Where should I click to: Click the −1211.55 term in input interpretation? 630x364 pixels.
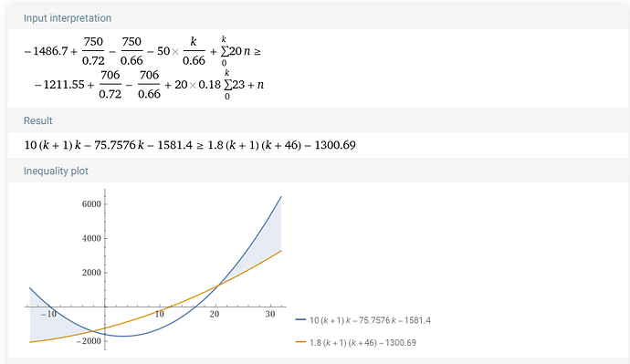(x=59, y=85)
